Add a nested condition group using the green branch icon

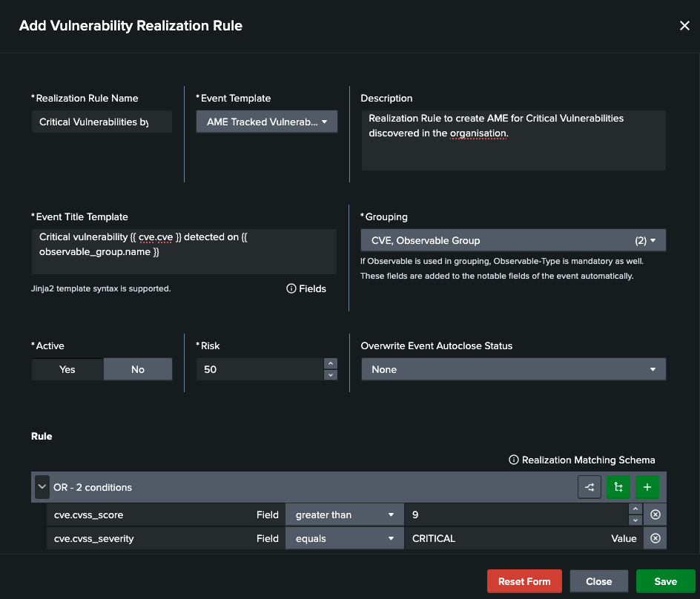tap(618, 487)
